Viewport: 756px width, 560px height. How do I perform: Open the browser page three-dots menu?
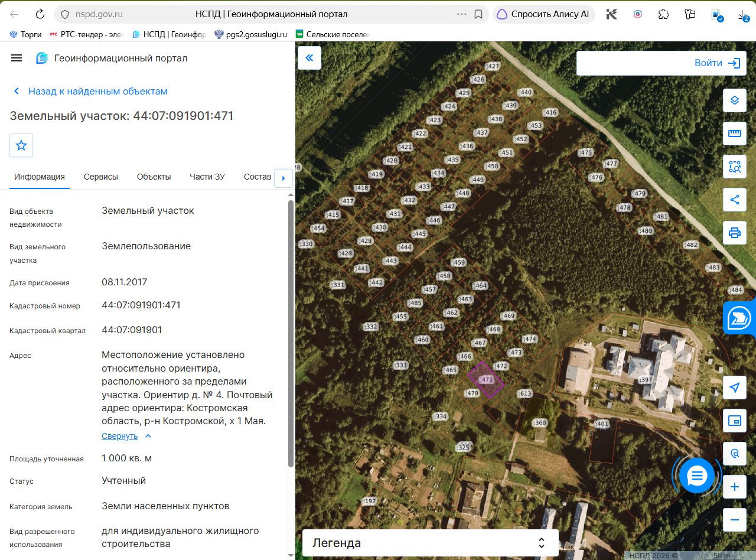462,14
